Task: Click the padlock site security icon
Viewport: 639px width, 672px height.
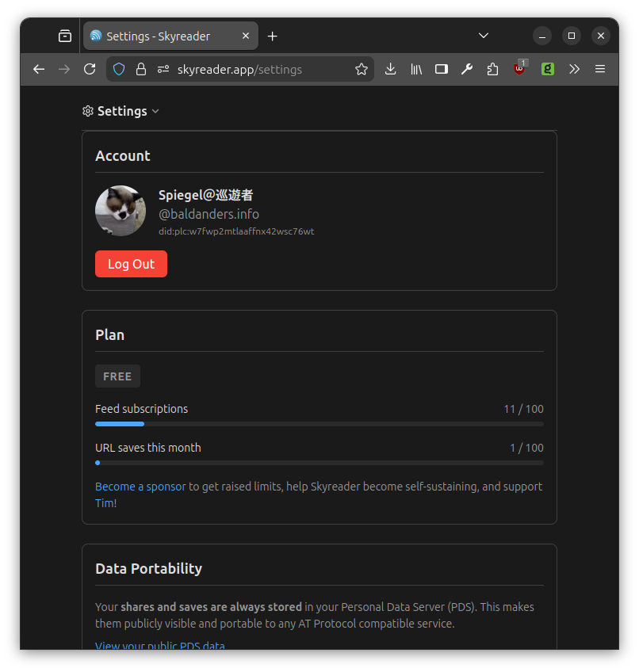Action: coord(141,69)
